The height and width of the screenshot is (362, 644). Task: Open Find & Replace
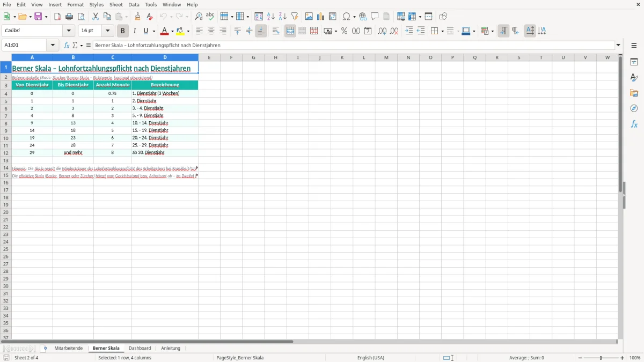(199, 17)
